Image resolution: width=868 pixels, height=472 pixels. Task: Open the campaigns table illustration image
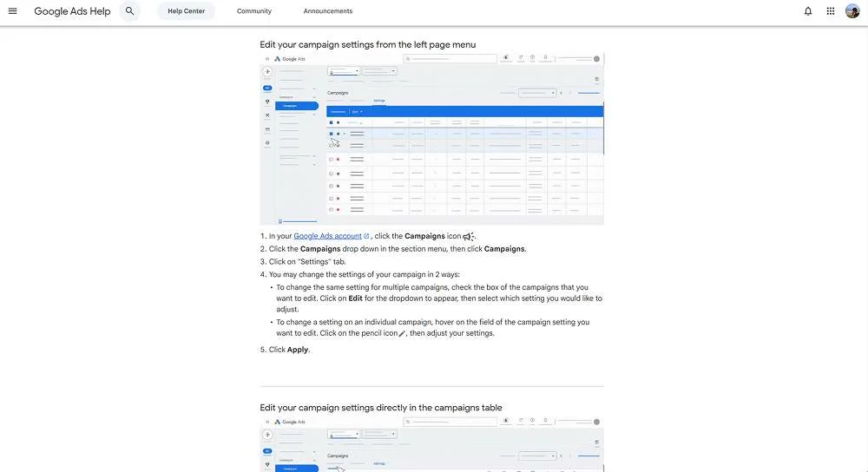[431, 444]
